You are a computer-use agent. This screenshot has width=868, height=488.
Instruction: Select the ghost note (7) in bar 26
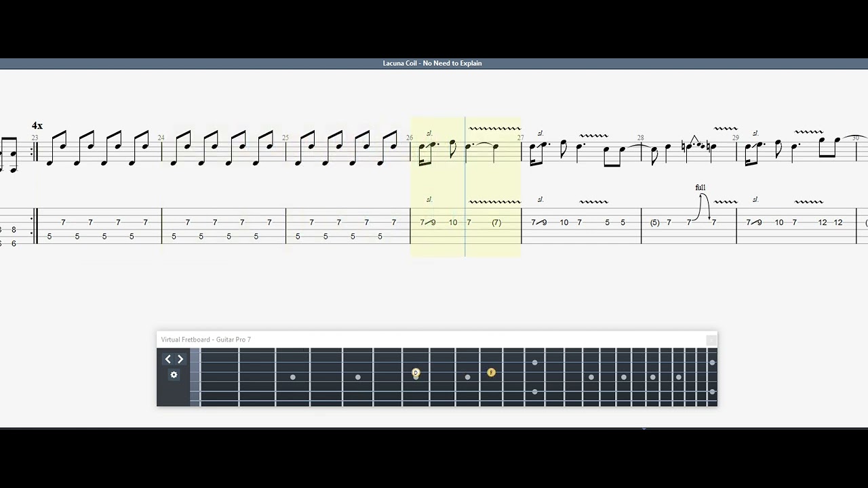click(496, 222)
